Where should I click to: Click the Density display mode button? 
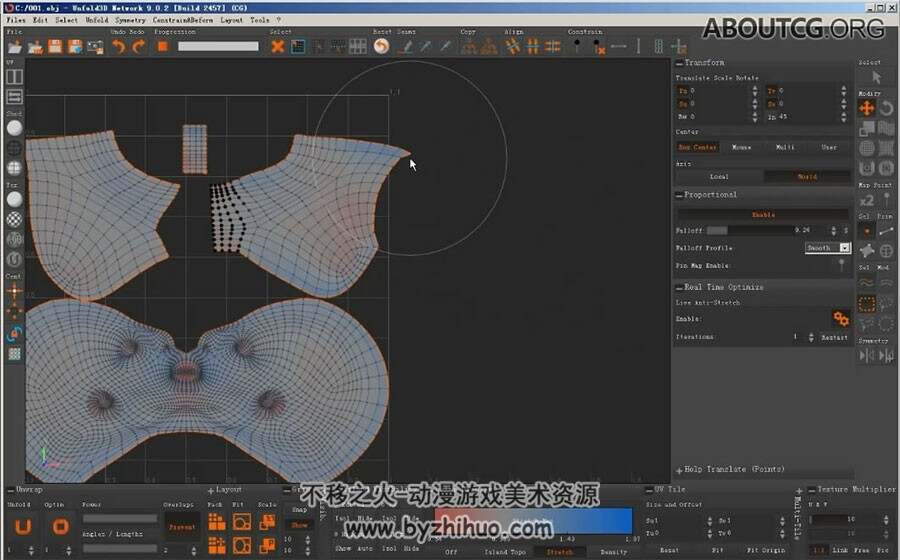(x=614, y=552)
